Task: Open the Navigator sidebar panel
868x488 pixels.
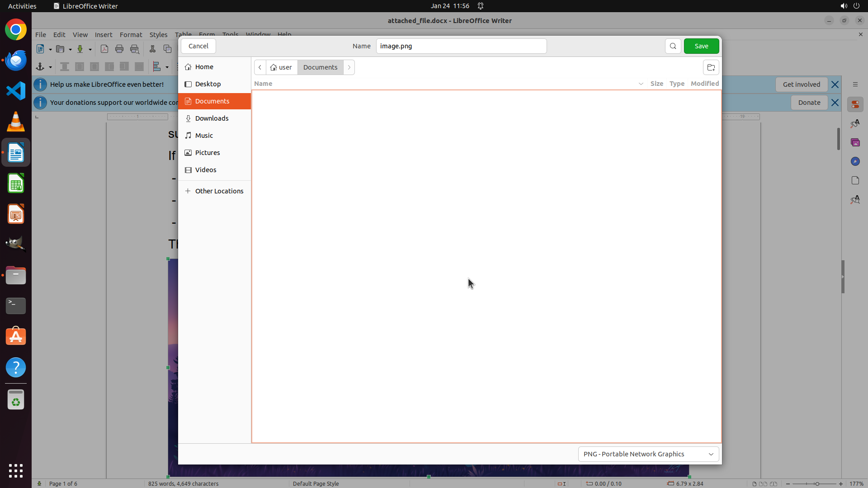Action: (x=855, y=161)
